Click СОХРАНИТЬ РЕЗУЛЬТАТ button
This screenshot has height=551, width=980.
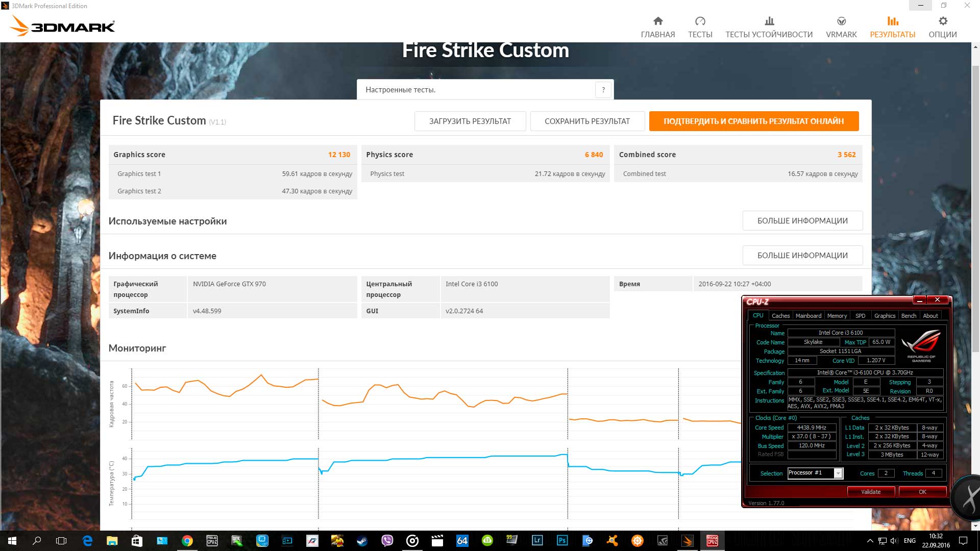pyautogui.click(x=587, y=121)
